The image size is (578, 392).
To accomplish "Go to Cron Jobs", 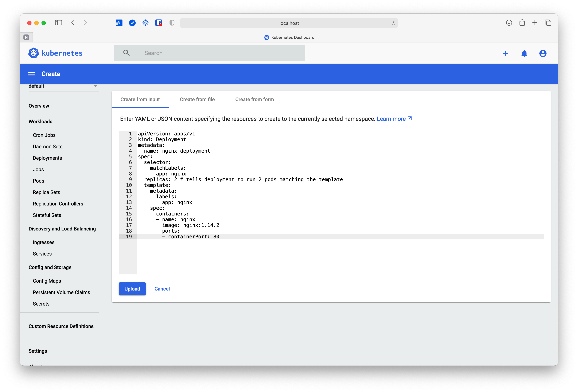I will pos(44,135).
